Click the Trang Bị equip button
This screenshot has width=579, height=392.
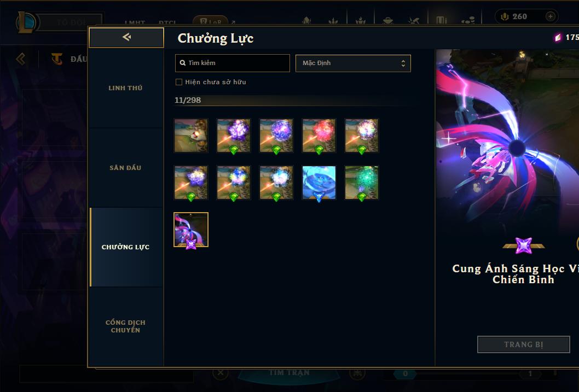[524, 344]
